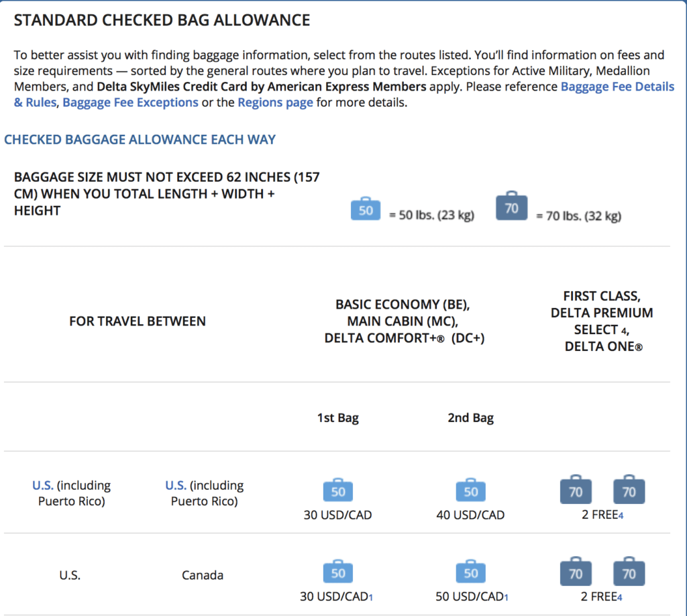Click the Checked Baggage Allowance Each Way heading
The height and width of the screenshot is (616, 687).
[140, 140]
